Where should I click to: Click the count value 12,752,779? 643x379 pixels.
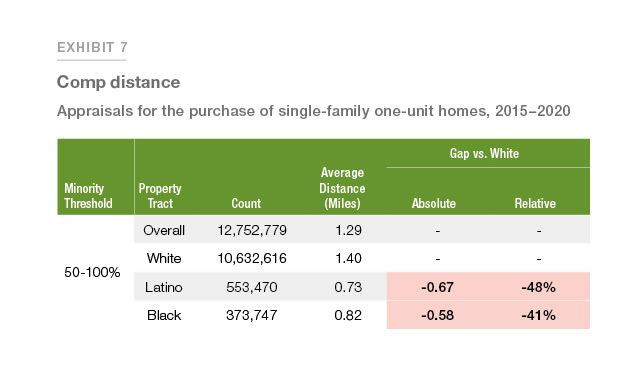252,230
